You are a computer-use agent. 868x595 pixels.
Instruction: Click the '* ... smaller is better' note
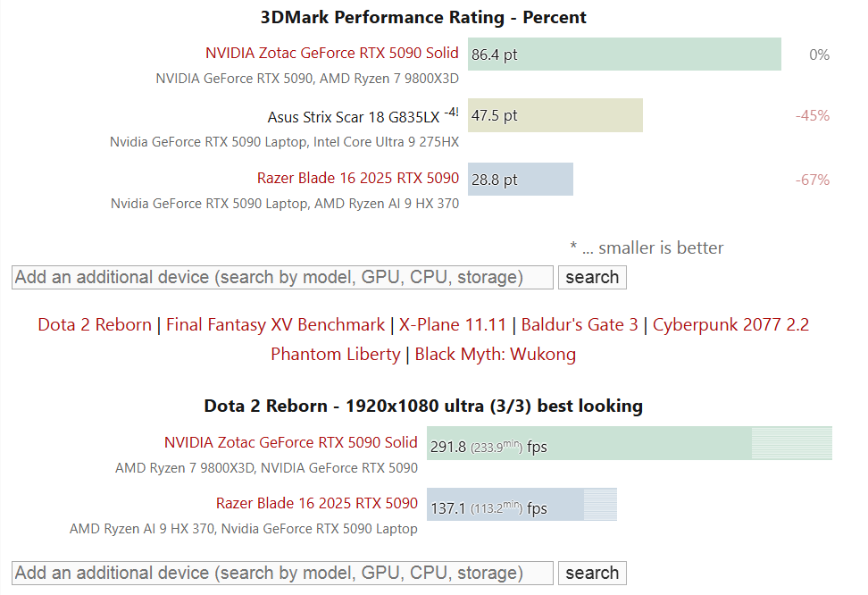(x=647, y=247)
